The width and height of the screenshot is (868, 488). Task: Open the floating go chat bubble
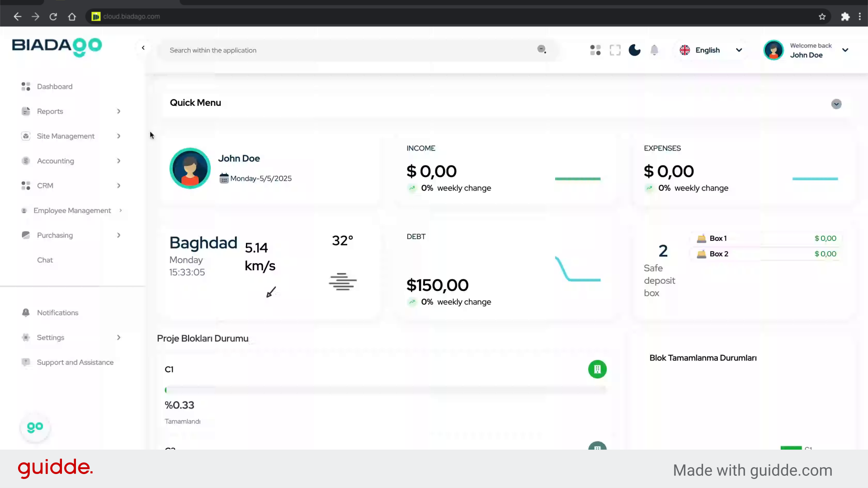(35, 427)
